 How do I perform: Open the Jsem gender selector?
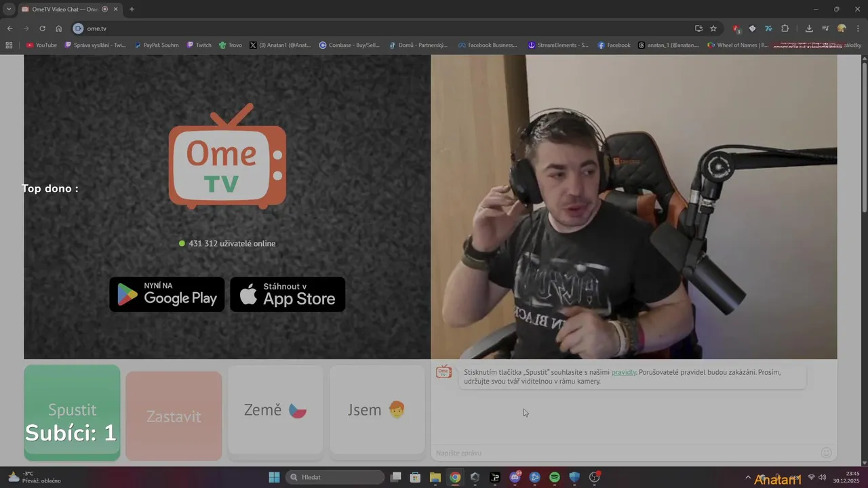[x=377, y=409]
